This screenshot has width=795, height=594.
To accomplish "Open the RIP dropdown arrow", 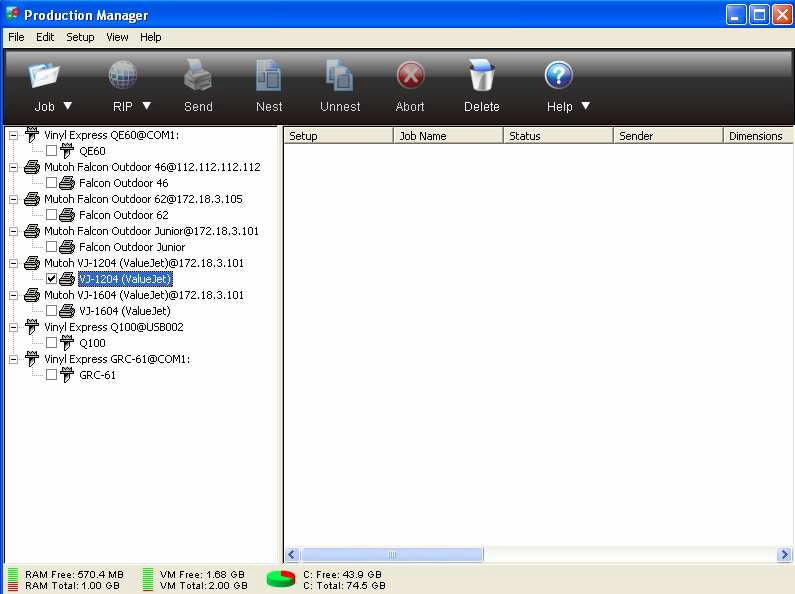I will pyautogui.click(x=147, y=106).
